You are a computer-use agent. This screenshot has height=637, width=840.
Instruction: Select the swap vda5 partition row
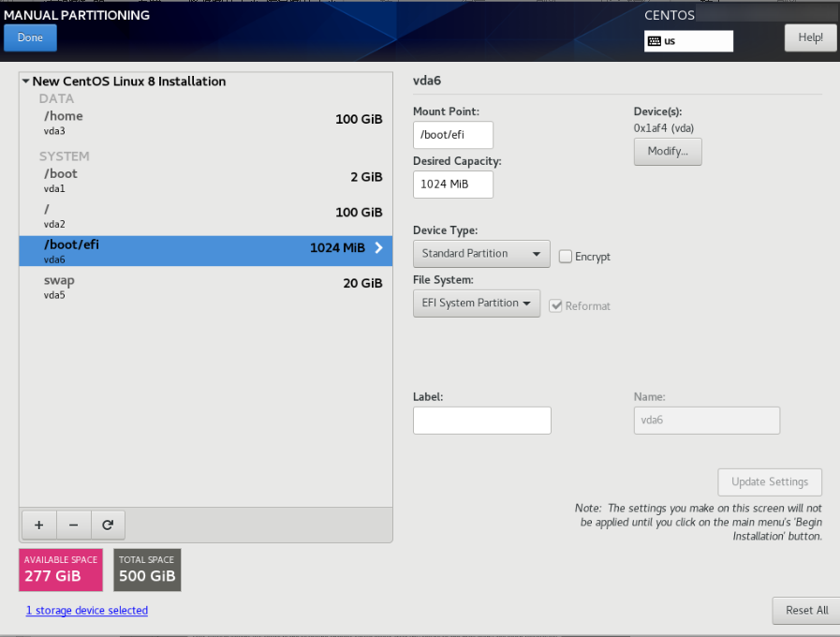point(206,287)
